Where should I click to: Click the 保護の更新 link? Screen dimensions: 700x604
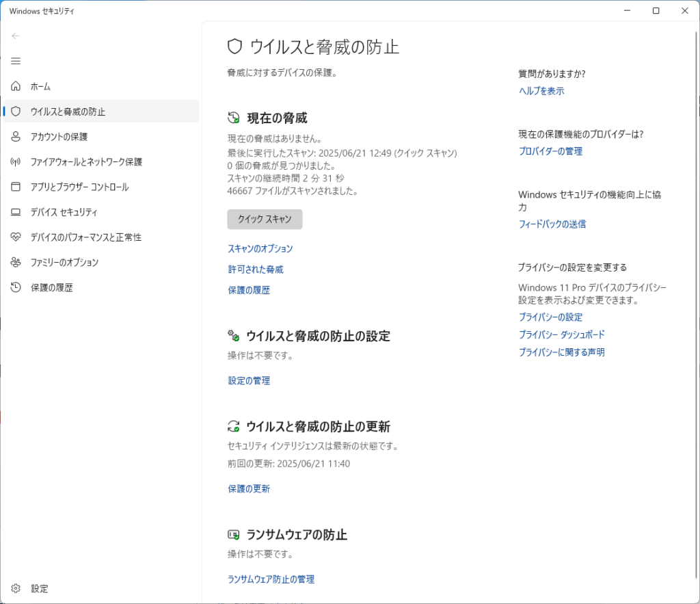[249, 489]
